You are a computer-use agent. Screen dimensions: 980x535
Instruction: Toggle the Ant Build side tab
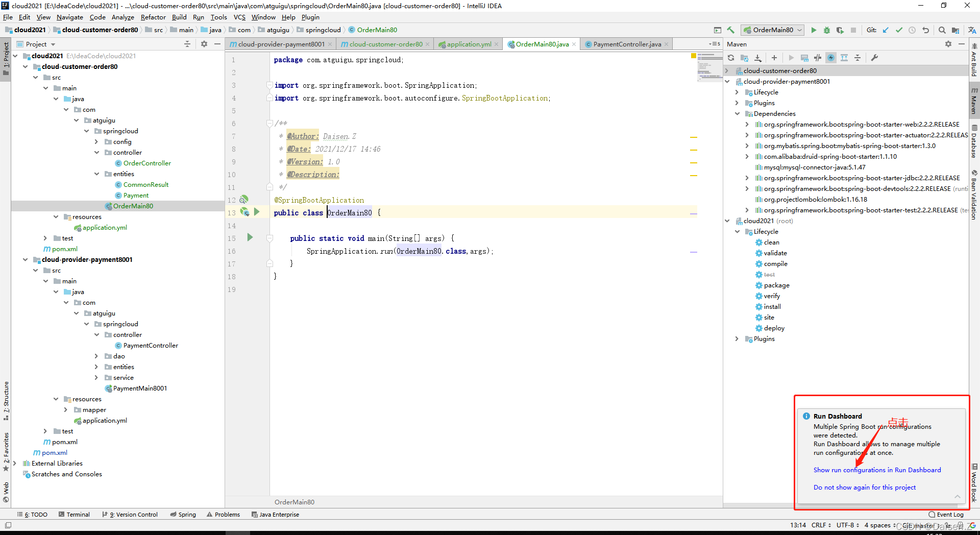tap(974, 60)
